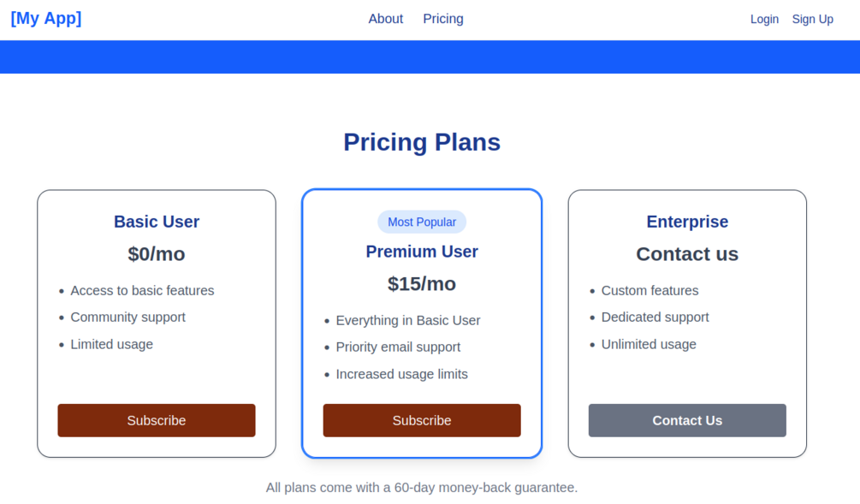Go to the Pricing nav link
The height and width of the screenshot is (504, 860).
tap(442, 19)
